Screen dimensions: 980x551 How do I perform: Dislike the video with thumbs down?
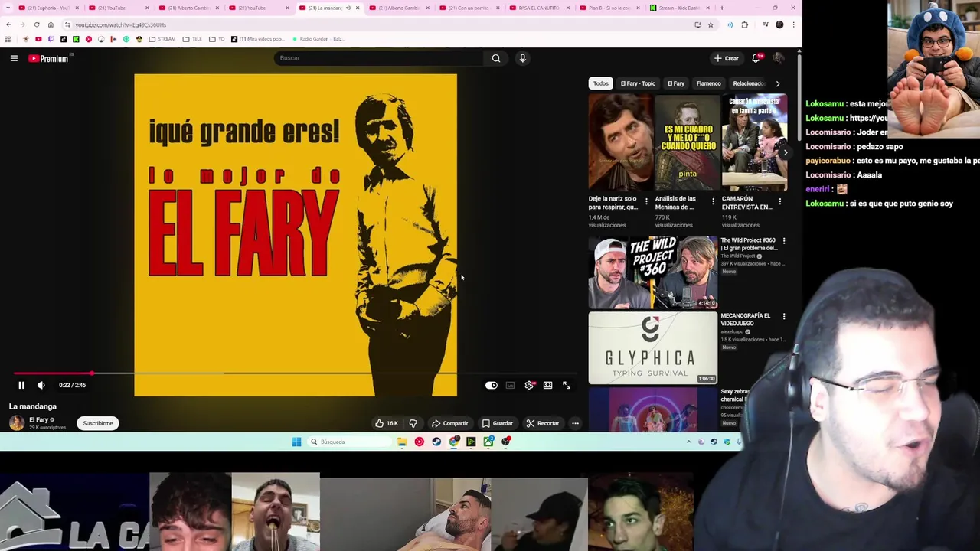(x=413, y=423)
